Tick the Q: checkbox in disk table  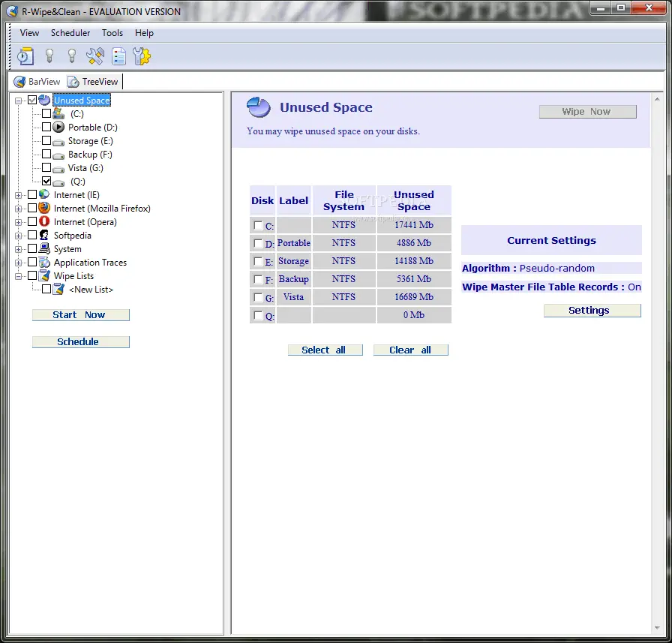click(258, 316)
